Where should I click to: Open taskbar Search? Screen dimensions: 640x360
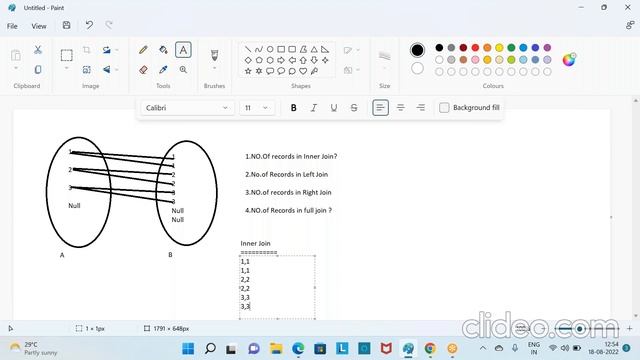(x=210, y=349)
